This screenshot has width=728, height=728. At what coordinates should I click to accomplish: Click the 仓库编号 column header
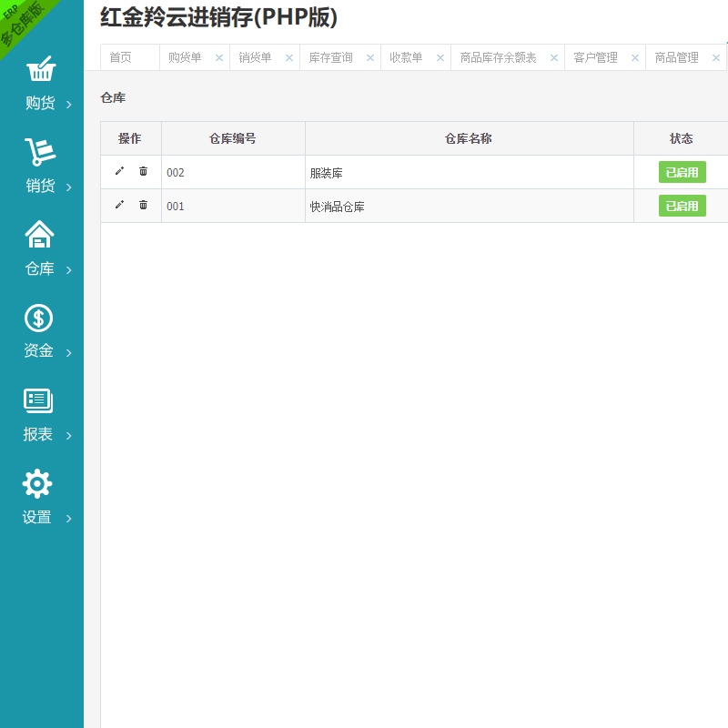pyautogui.click(x=232, y=138)
